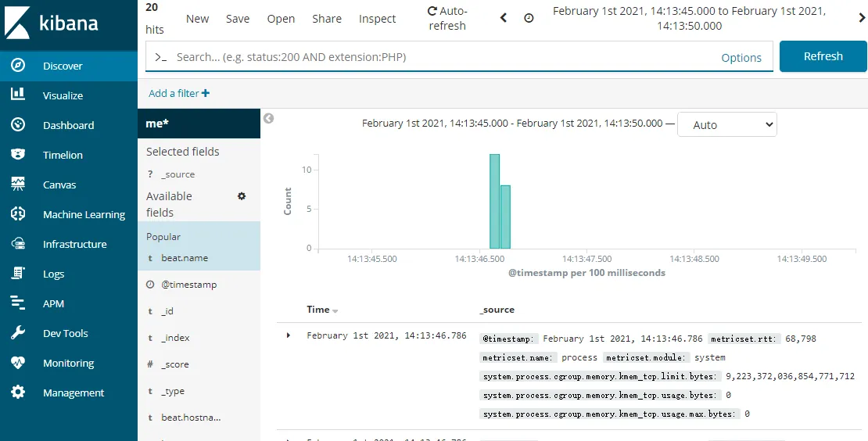The width and height of the screenshot is (868, 441).
Task: Click the Dev Tools wrench icon
Action: pyautogui.click(x=18, y=333)
